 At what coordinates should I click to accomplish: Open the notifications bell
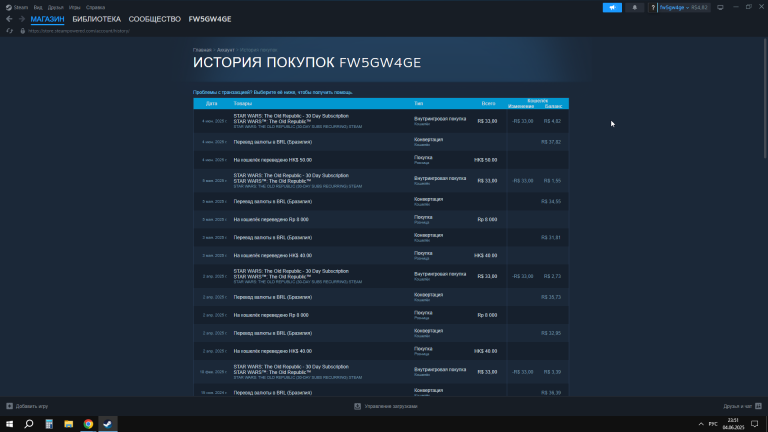pos(635,7)
